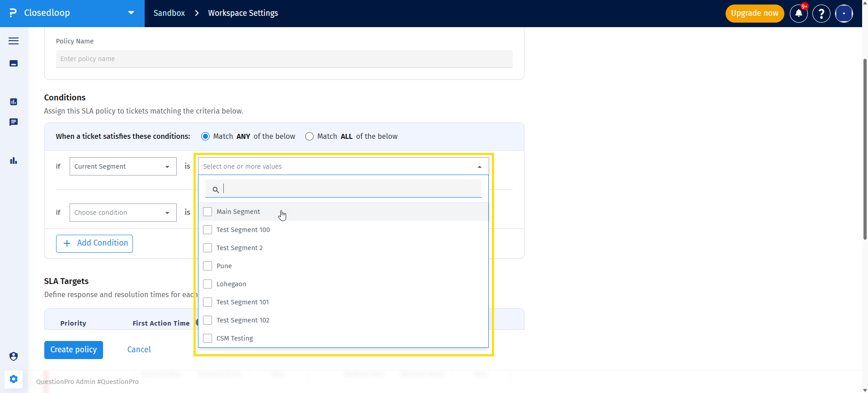Open the user profile avatar

click(x=844, y=14)
